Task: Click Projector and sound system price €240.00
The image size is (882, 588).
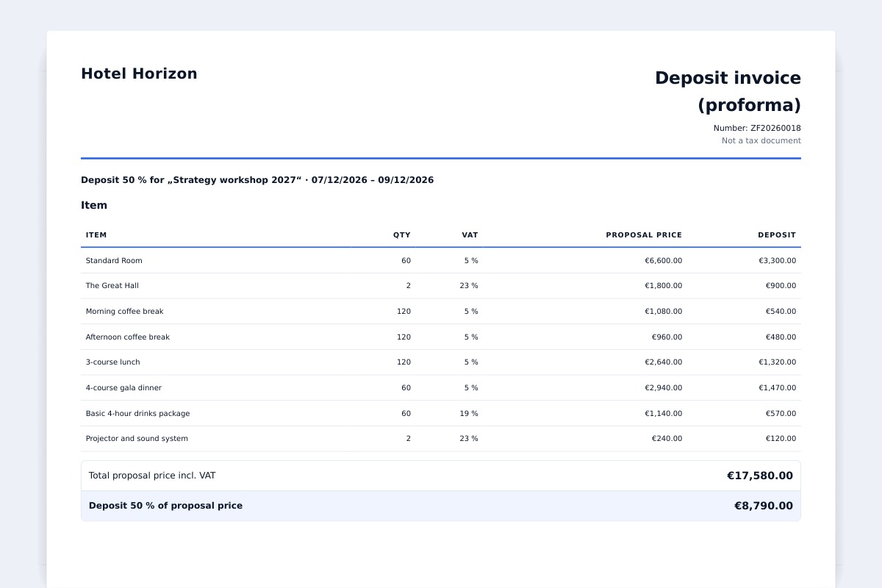Action: (x=667, y=438)
